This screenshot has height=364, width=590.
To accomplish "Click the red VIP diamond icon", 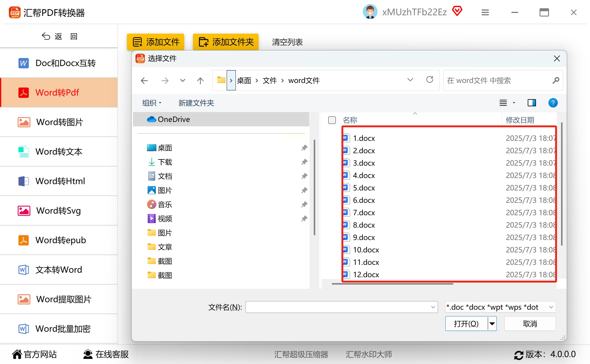I will coord(457,11).
